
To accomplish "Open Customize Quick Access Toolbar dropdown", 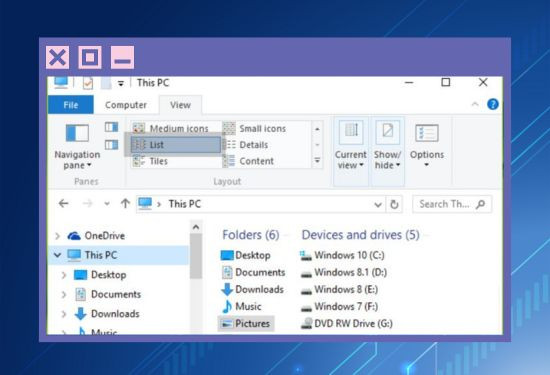I will tap(121, 83).
